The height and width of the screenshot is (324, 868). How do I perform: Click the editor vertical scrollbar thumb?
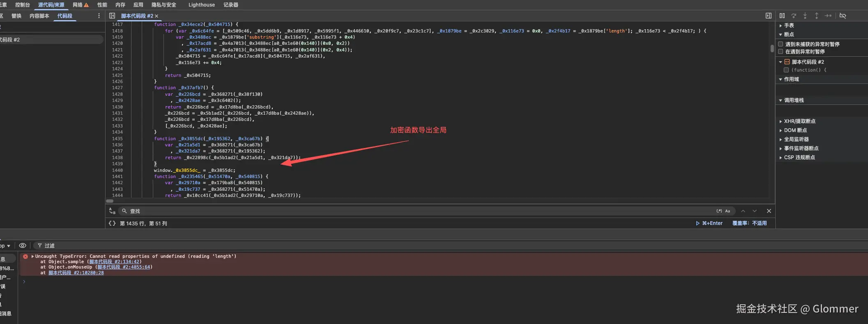[x=772, y=49]
